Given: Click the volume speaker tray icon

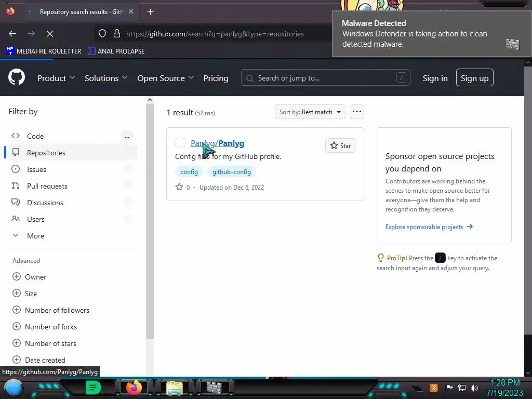Looking at the screenshot, I should click(474, 388).
